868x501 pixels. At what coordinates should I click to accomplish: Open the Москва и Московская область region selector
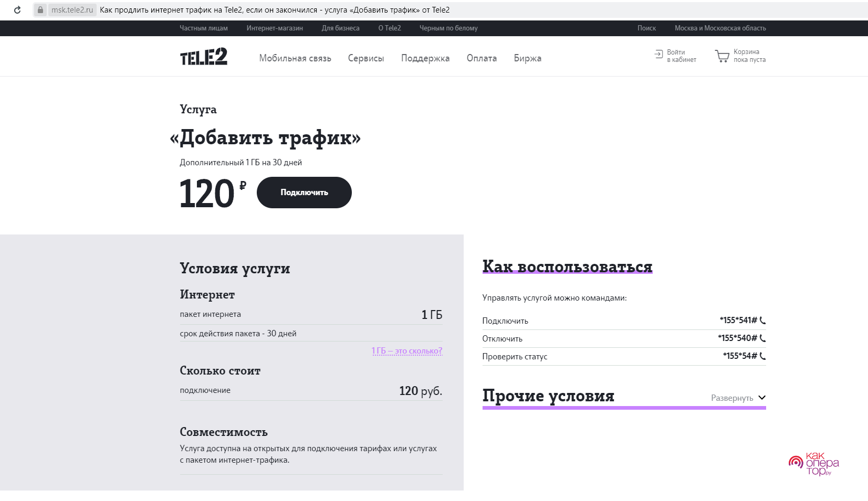pyautogui.click(x=720, y=28)
